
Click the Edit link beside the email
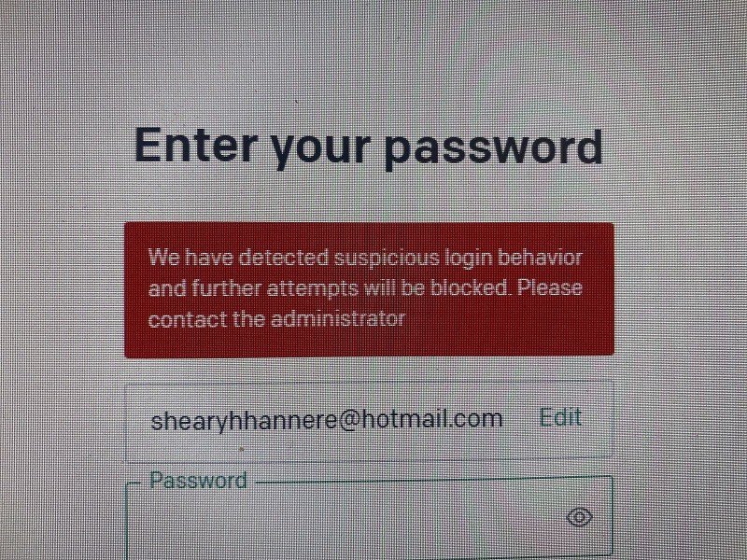(560, 417)
